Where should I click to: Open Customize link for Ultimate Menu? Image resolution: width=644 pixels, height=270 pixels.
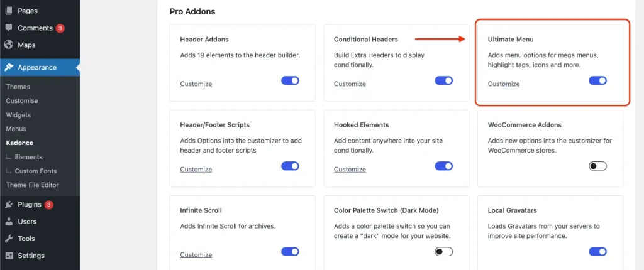point(504,84)
